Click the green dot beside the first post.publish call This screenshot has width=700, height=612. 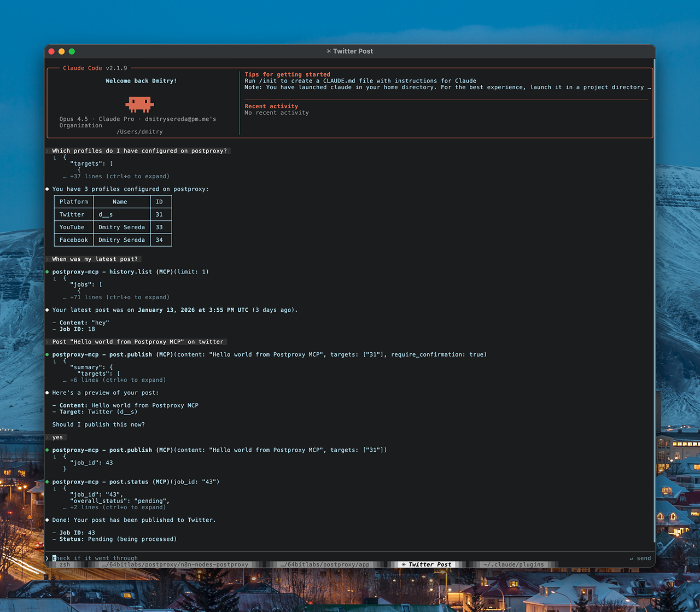(x=46, y=354)
